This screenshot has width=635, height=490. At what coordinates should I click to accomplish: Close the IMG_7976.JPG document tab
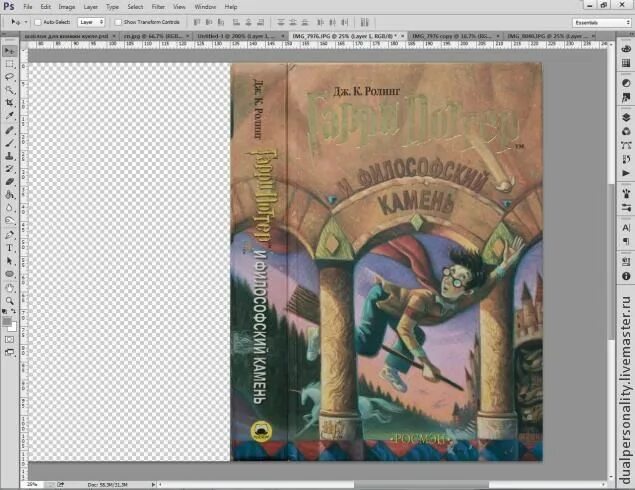(x=403, y=36)
